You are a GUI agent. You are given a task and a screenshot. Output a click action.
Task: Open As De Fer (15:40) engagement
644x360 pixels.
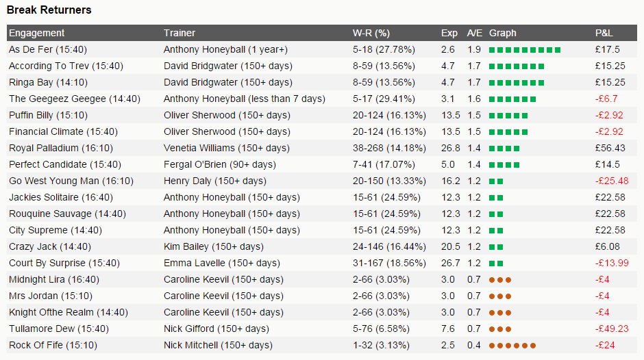pyautogui.click(x=48, y=49)
